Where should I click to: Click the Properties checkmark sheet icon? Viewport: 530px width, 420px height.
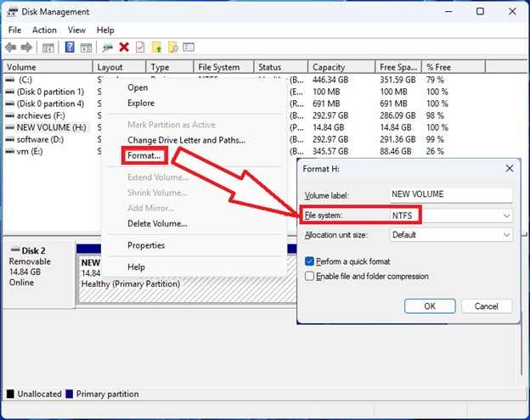click(x=140, y=48)
